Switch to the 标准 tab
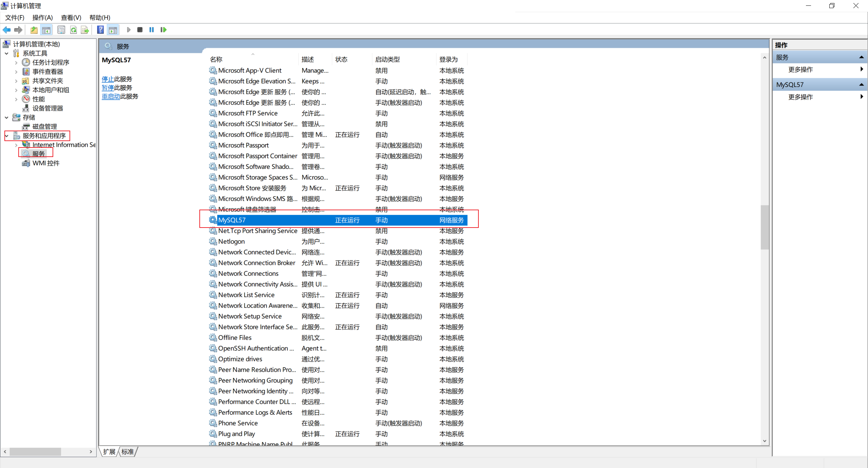This screenshot has height=468, width=868. [x=127, y=452]
